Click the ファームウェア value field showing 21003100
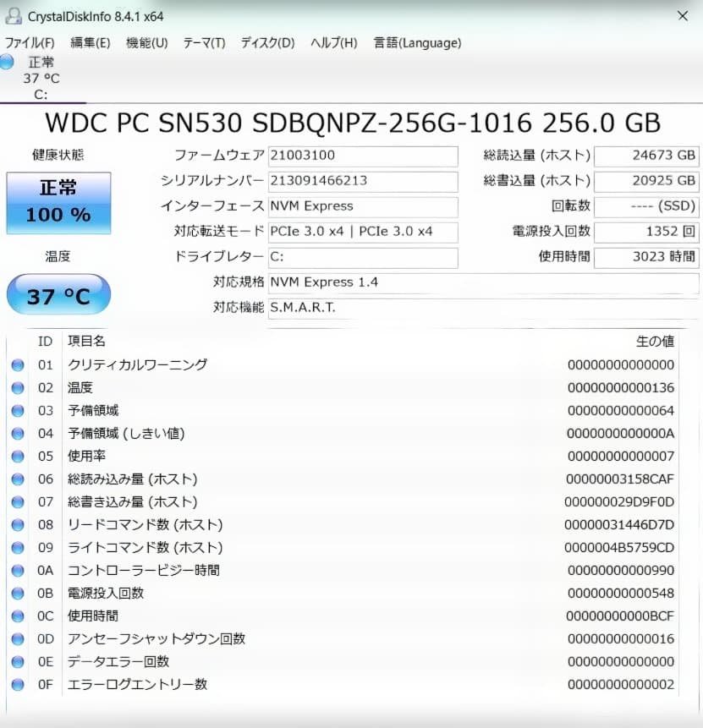The image size is (703, 728). (363, 156)
